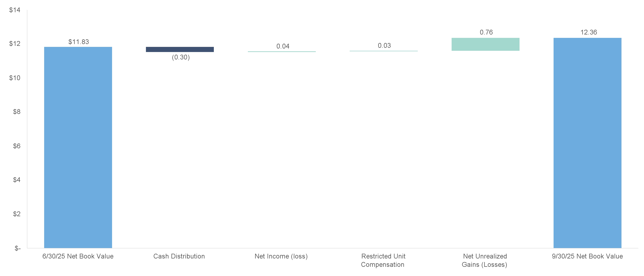Select the dark Cash Distribution bar
This screenshot has width=644, height=276.
[x=180, y=49]
